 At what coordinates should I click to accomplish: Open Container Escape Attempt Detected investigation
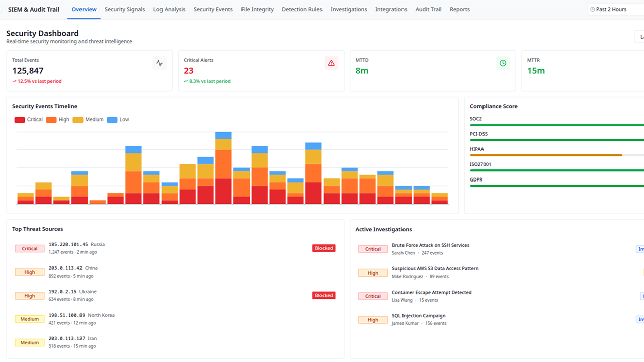(x=432, y=292)
